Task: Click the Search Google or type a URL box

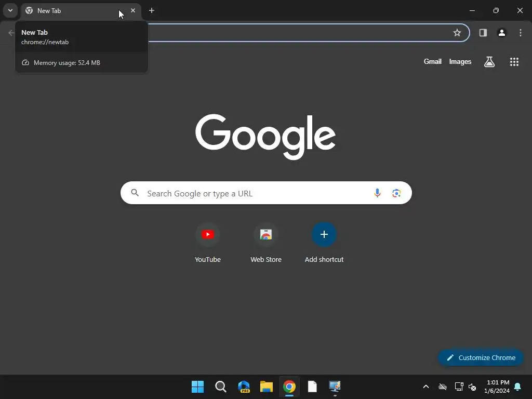Action: pyautogui.click(x=266, y=193)
